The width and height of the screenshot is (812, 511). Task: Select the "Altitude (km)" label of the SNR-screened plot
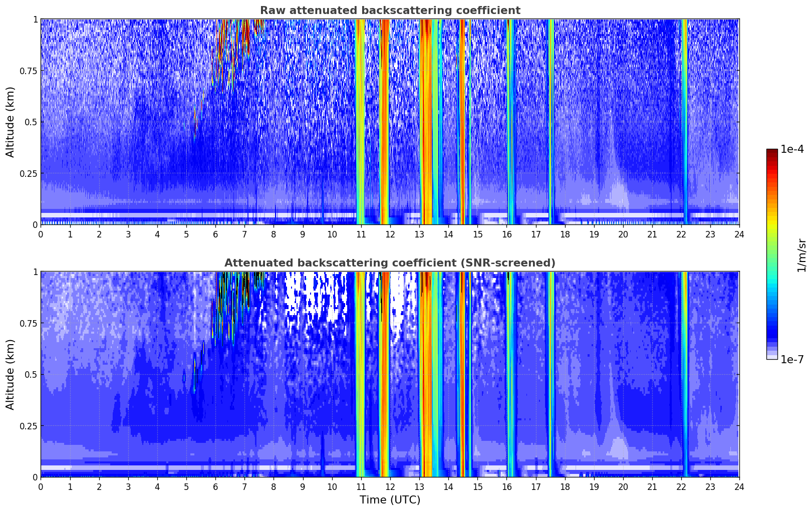11,374
